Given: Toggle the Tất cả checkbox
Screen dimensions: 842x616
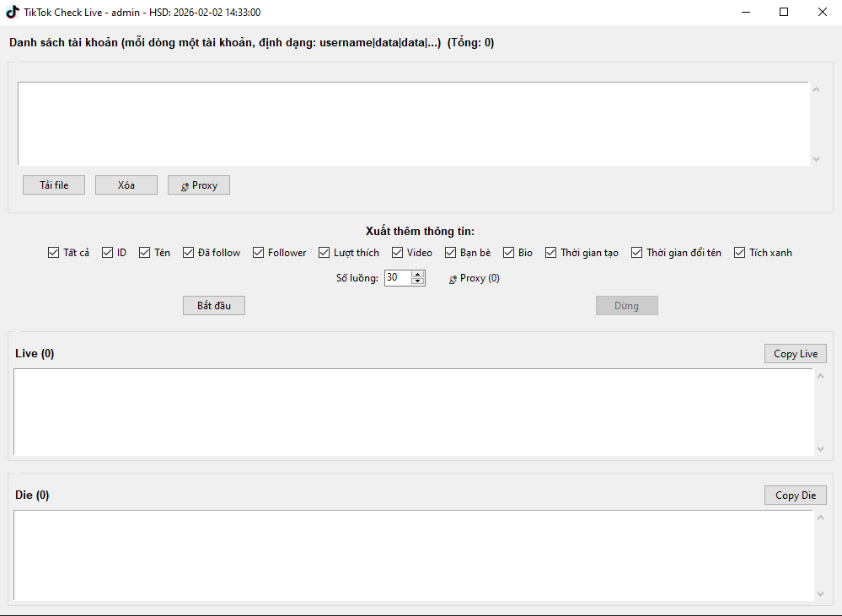Looking at the screenshot, I should 54,253.
